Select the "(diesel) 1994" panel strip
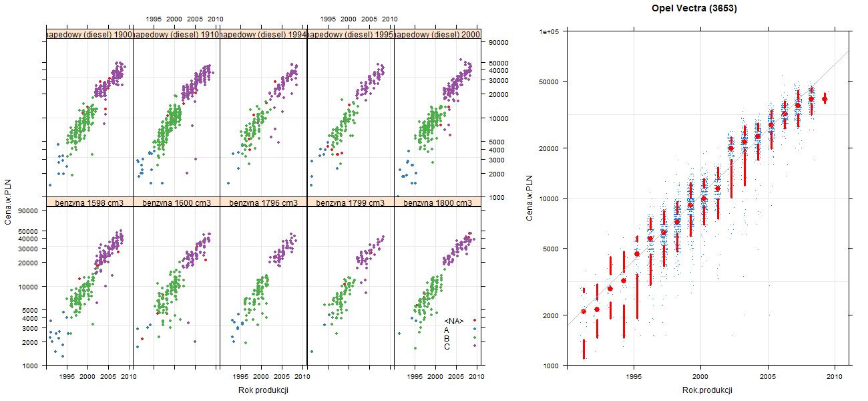The width and height of the screenshot is (868, 401). point(263,34)
